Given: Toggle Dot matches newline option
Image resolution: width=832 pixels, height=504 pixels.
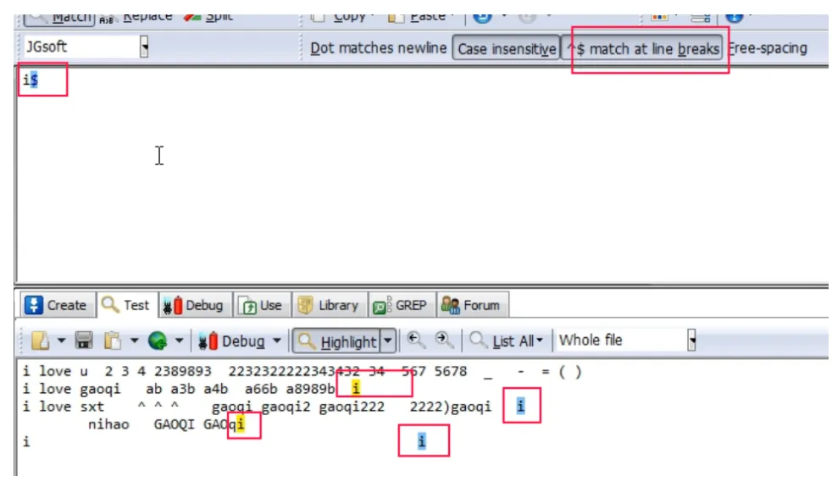Looking at the screenshot, I should pos(379,48).
